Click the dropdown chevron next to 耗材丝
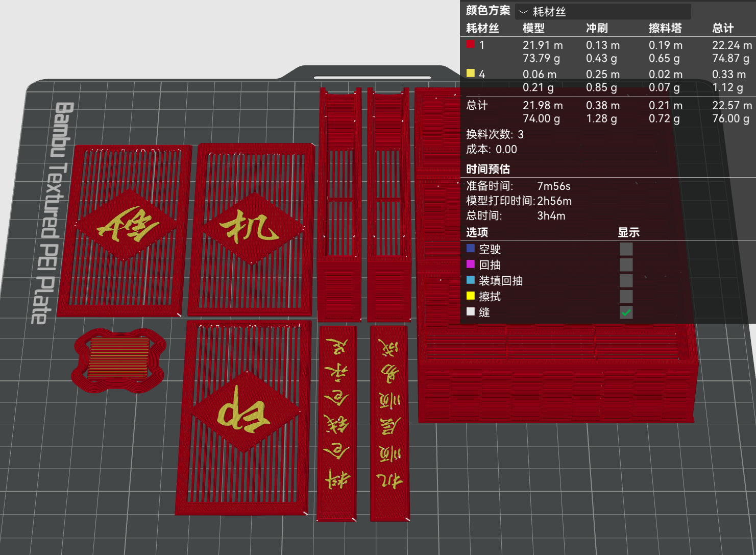Screen dimensions: 756x555 [x=523, y=12]
